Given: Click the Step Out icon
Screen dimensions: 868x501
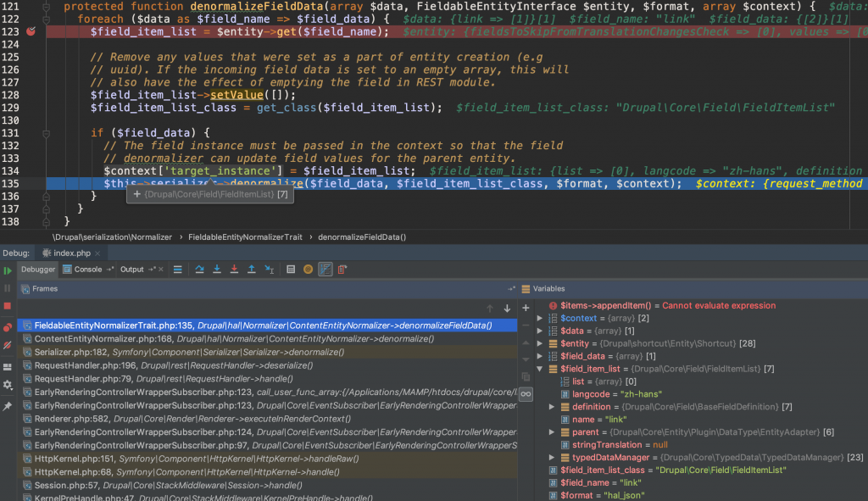Looking at the screenshot, I should coord(251,270).
